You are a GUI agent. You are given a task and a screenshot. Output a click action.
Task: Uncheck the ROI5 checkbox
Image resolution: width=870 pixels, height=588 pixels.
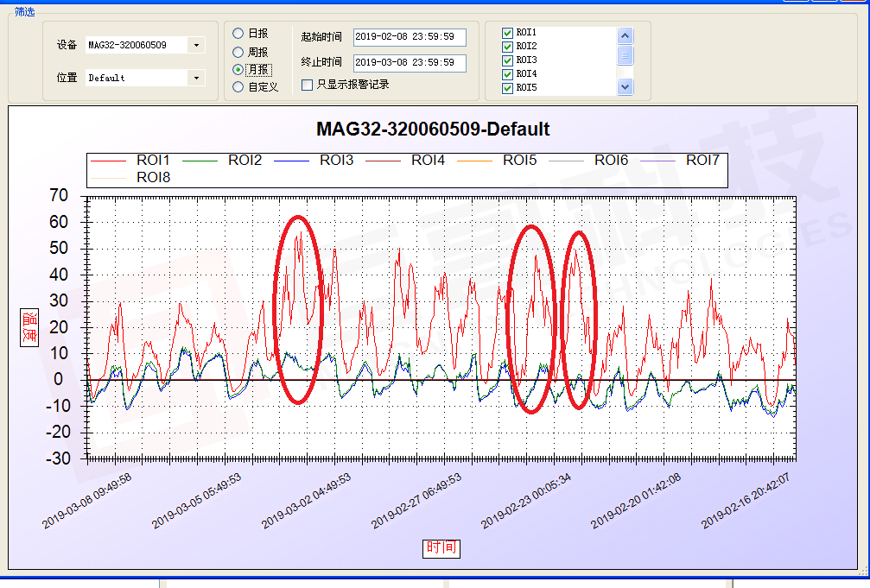(507, 88)
